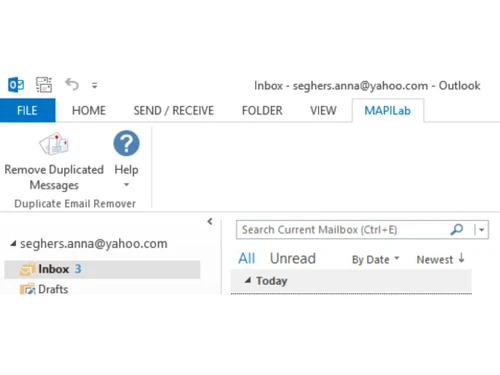Click the Duplicate Email Remover group label
The width and height of the screenshot is (500, 375).
tap(75, 203)
